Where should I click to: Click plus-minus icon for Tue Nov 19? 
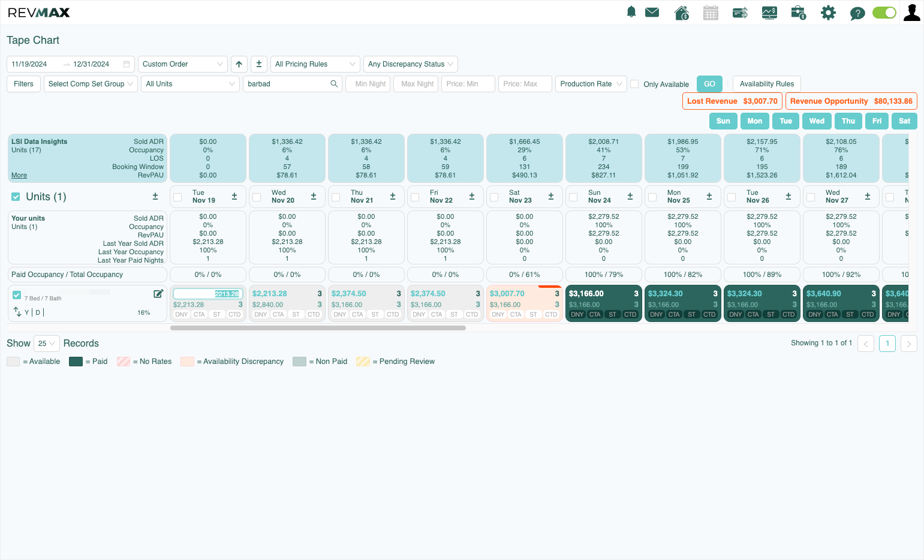point(234,197)
